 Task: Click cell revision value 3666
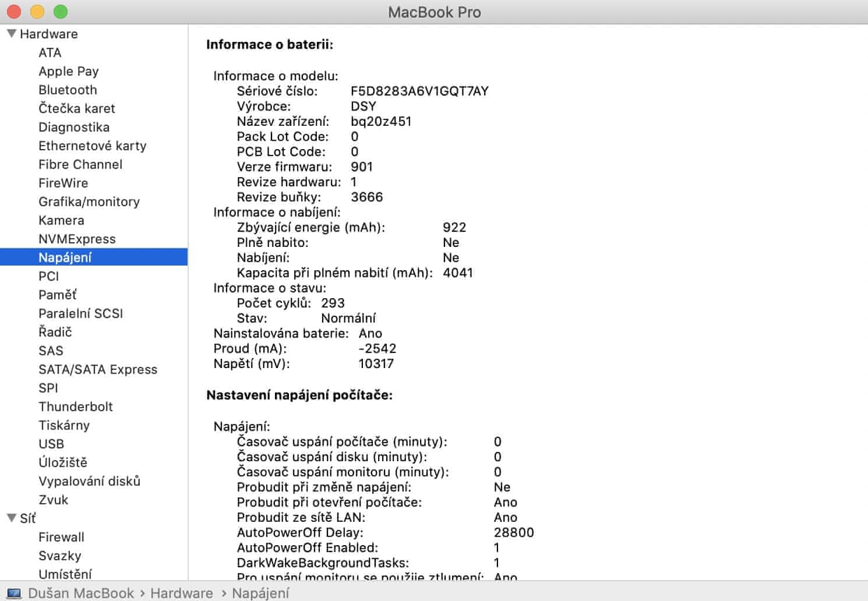coord(367,197)
